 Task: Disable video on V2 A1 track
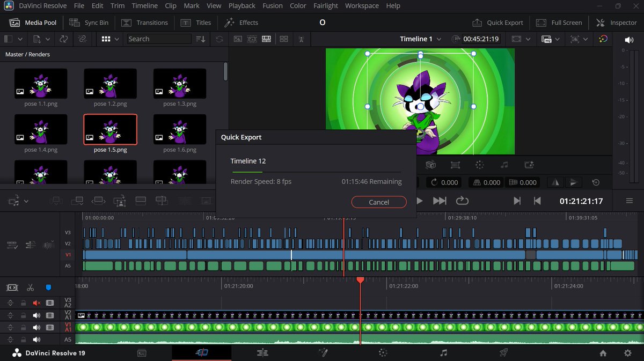(x=50, y=315)
